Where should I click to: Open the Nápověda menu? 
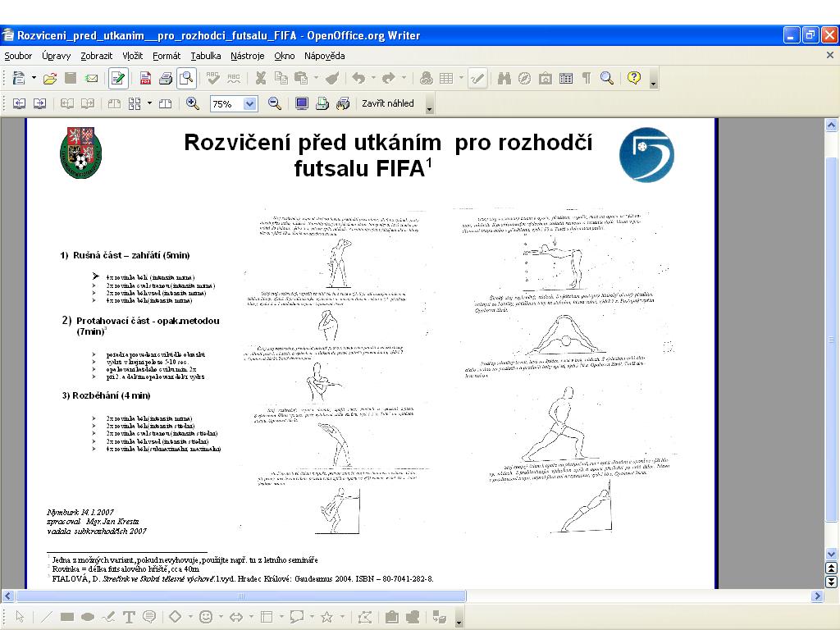(x=325, y=56)
